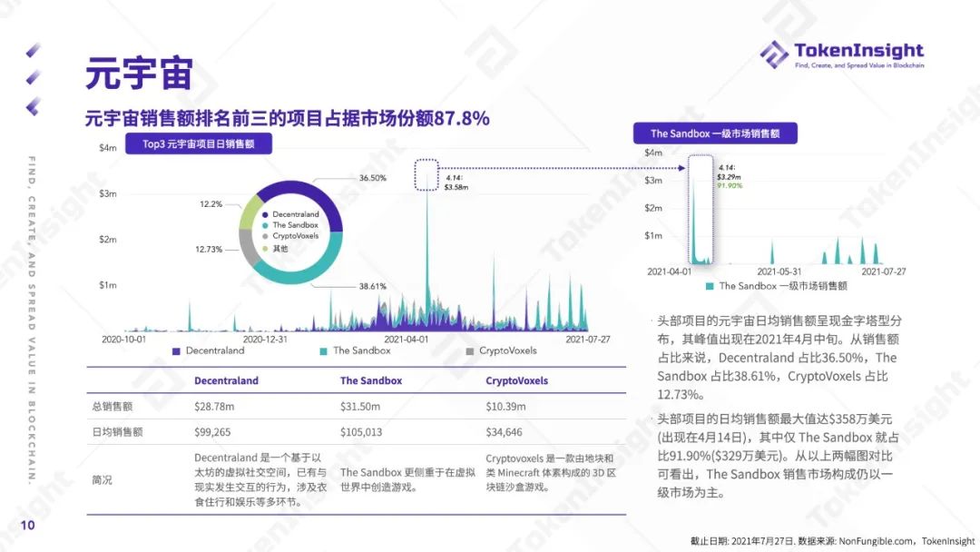Click the 'Top3 元宇宙项目日销售额' label
This screenshot has height=552, width=980.
(198, 143)
